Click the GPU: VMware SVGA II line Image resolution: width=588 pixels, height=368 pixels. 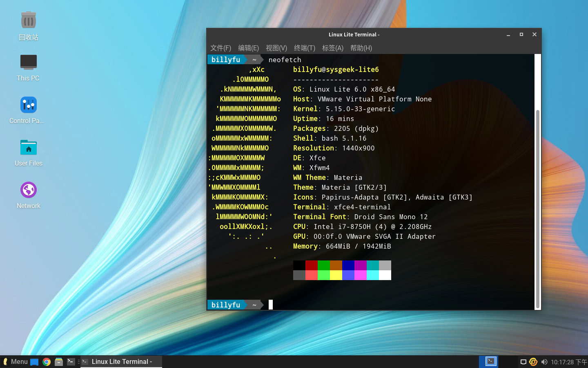(364, 236)
